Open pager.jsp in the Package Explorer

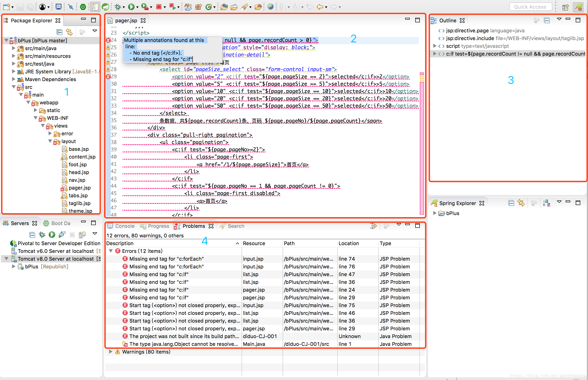[80, 188]
